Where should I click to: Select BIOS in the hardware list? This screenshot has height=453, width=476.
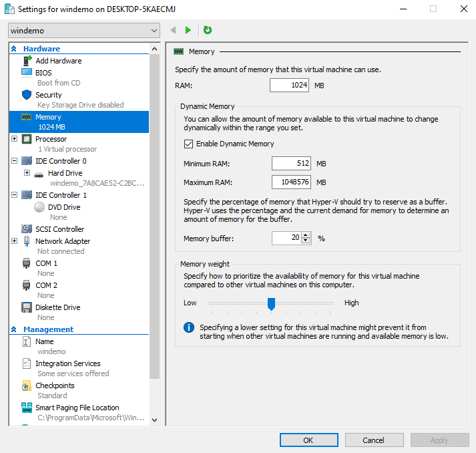(43, 73)
